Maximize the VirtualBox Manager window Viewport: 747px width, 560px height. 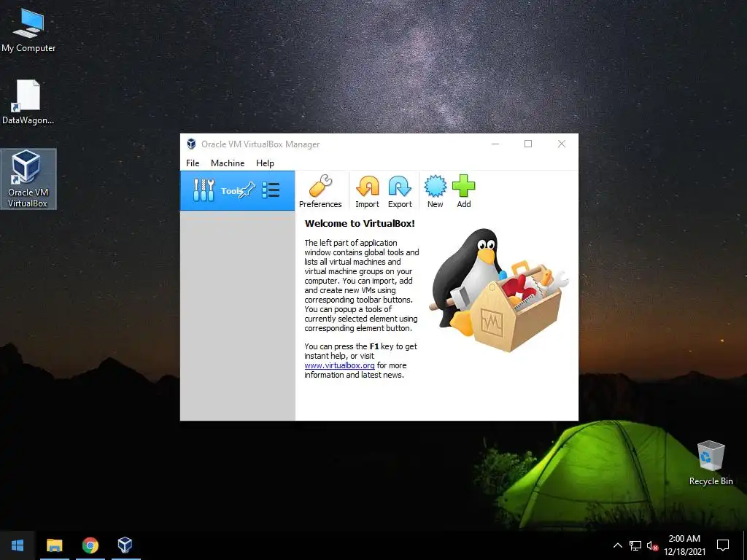coord(528,144)
